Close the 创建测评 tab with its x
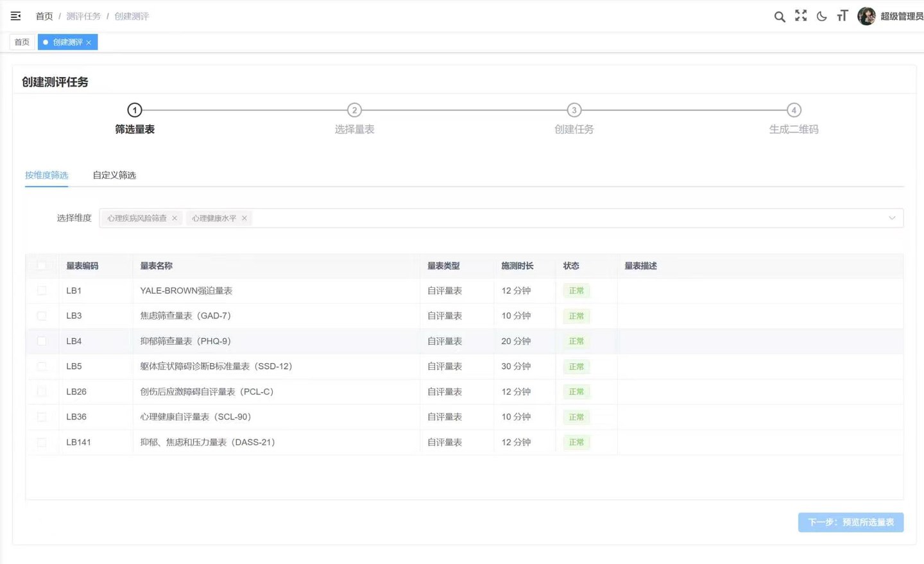924x564 pixels. pyautogui.click(x=89, y=42)
